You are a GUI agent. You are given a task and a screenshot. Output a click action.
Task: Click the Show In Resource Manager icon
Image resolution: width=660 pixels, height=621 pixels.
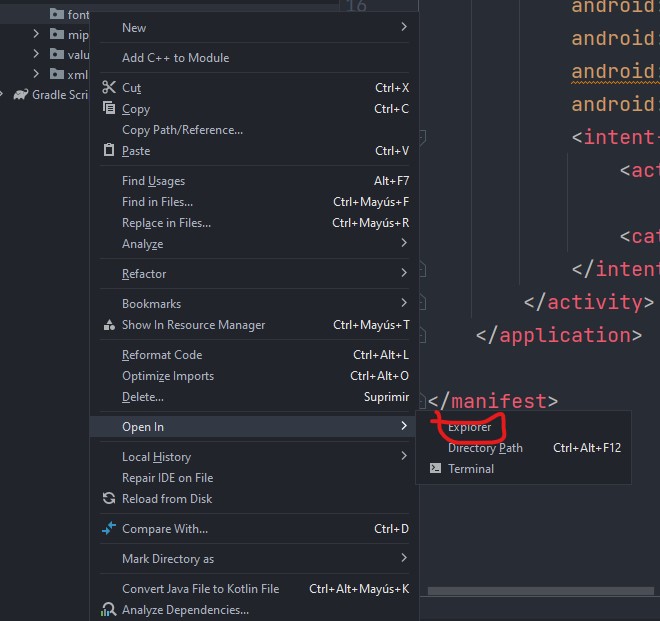point(109,325)
